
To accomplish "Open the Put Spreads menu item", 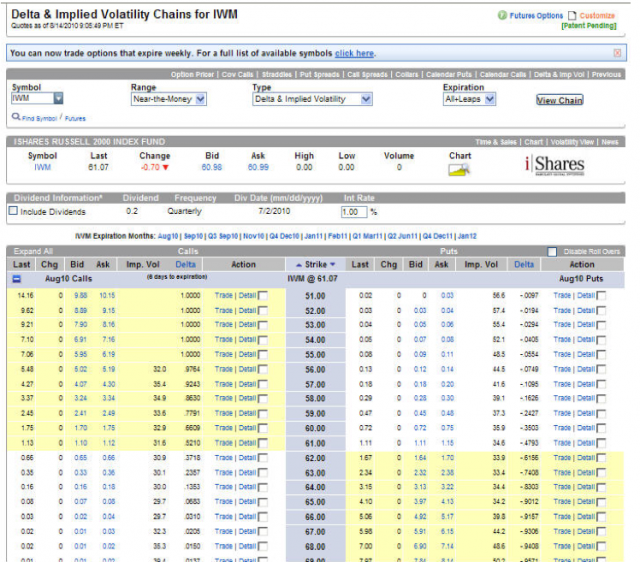I will [x=320, y=75].
